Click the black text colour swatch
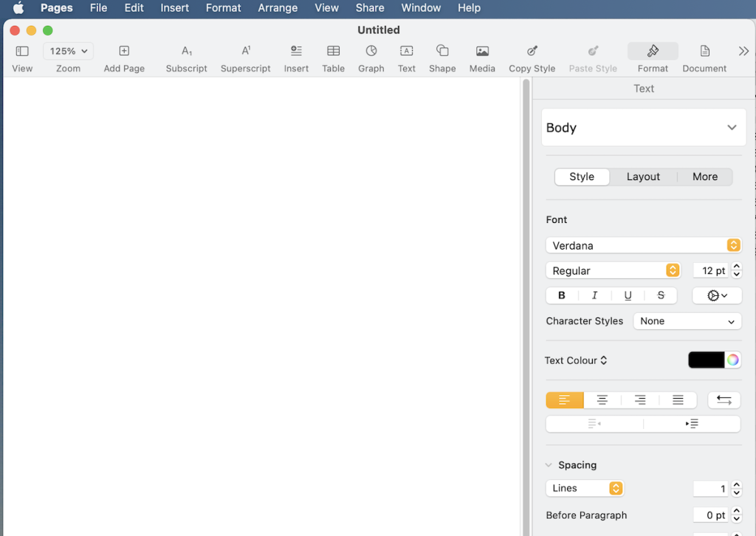 pyautogui.click(x=707, y=360)
